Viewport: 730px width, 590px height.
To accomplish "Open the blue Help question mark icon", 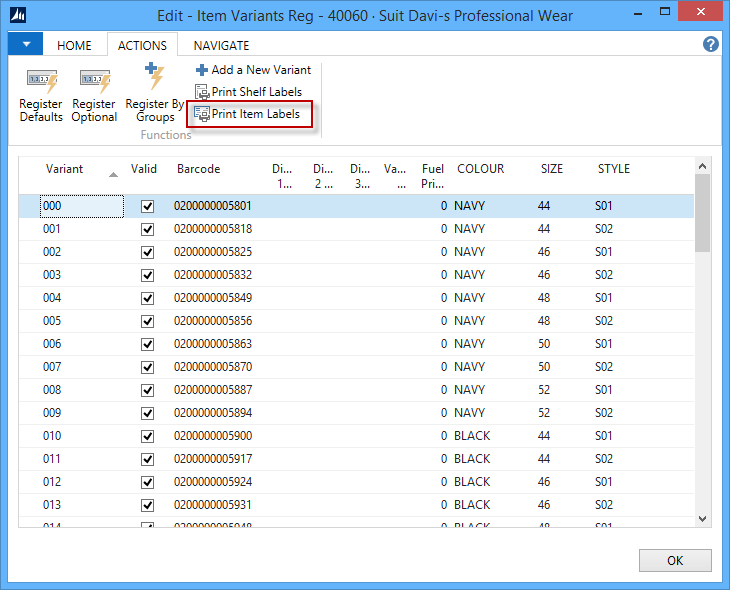I will 711,45.
